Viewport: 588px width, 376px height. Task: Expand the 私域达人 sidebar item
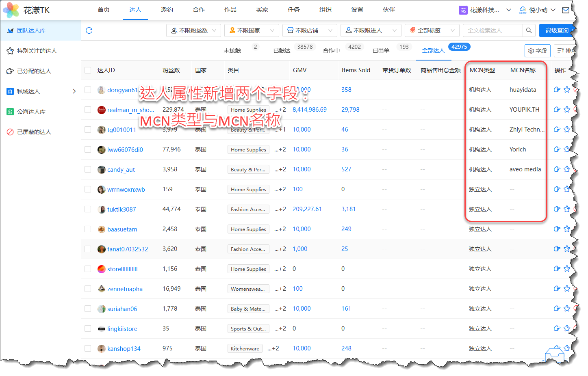point(41,91)
